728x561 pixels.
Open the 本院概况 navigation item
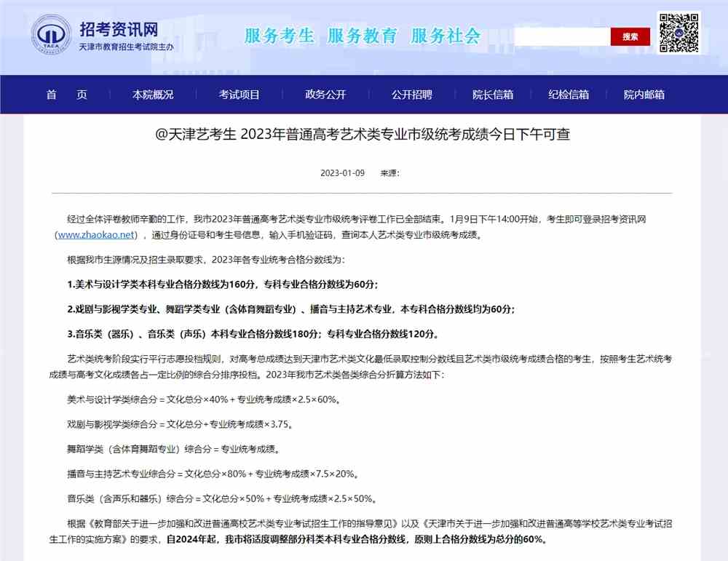(153, 95)
